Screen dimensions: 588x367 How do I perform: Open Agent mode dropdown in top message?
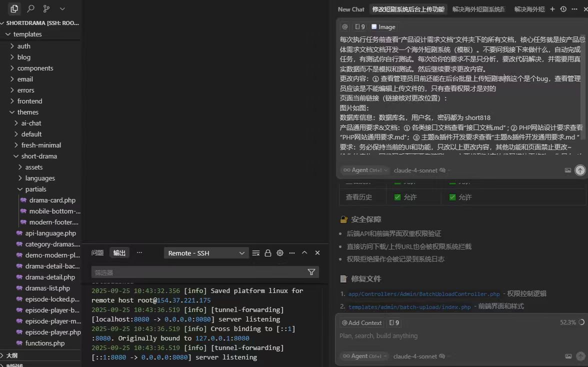[x=365, y=170]
